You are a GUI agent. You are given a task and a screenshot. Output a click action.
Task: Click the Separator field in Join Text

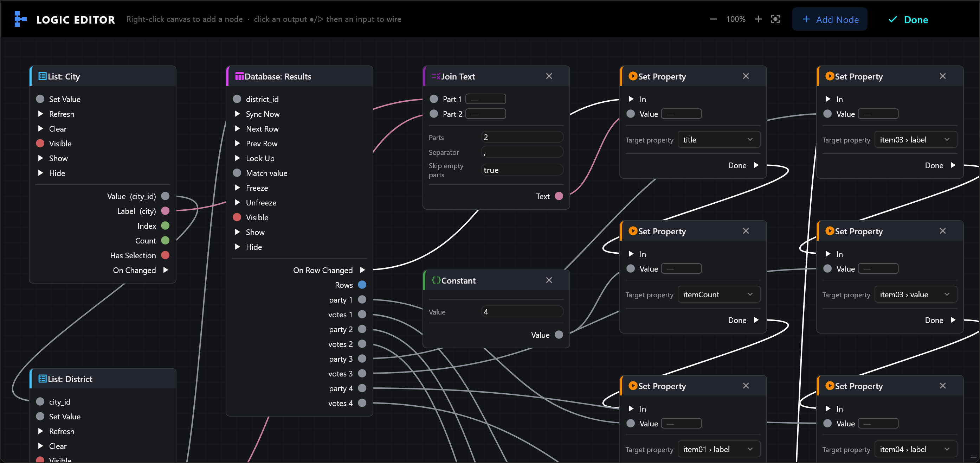click(x=522, y=152)
